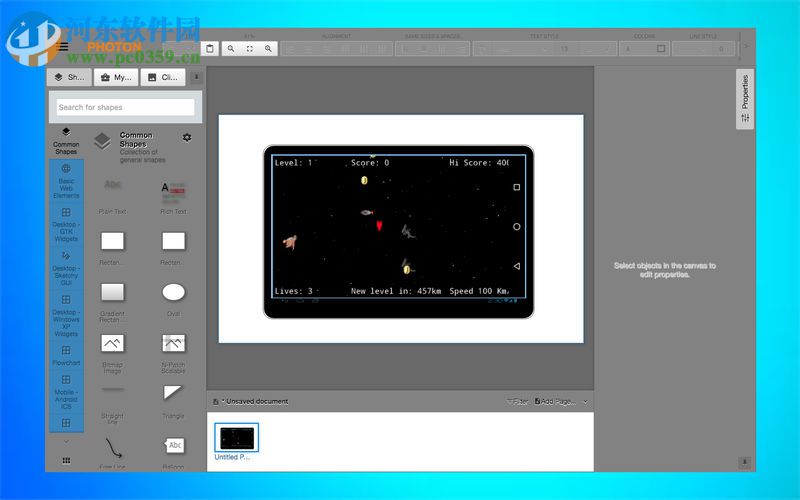
Task: Open the collections grid view icon
Action: pos(66,461)
